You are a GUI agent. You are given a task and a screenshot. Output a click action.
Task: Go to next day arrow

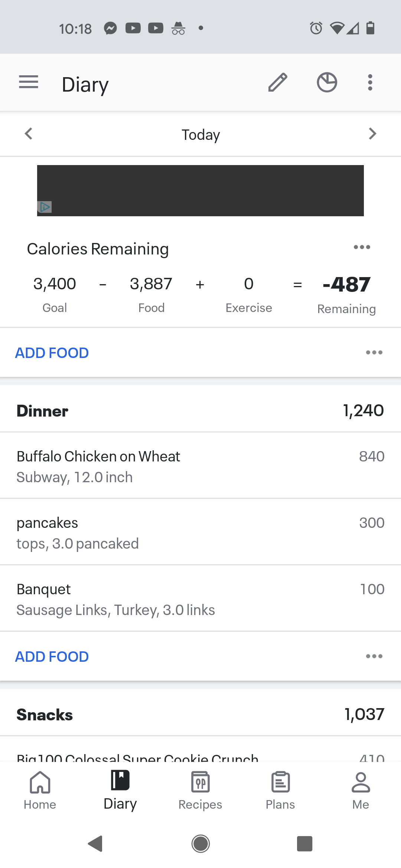pos(372,134)
